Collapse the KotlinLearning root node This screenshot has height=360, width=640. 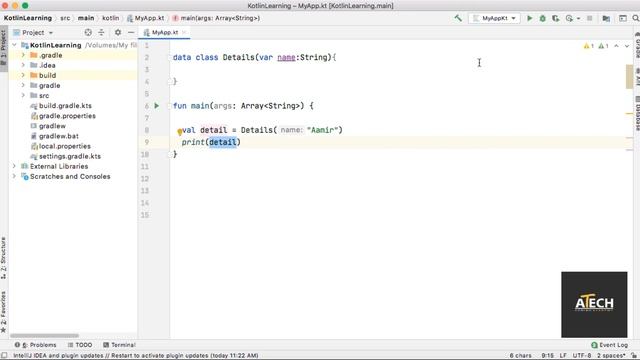click(x=14, y=45)
